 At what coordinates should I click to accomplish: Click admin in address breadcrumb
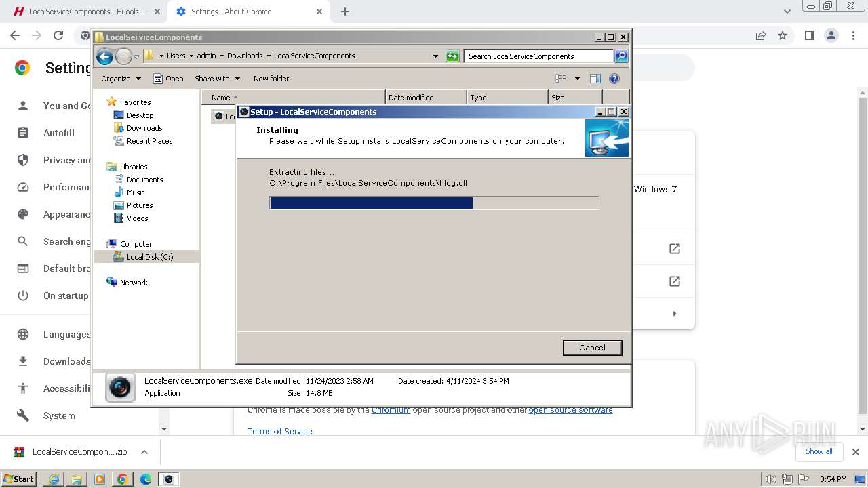coord(206,56)
